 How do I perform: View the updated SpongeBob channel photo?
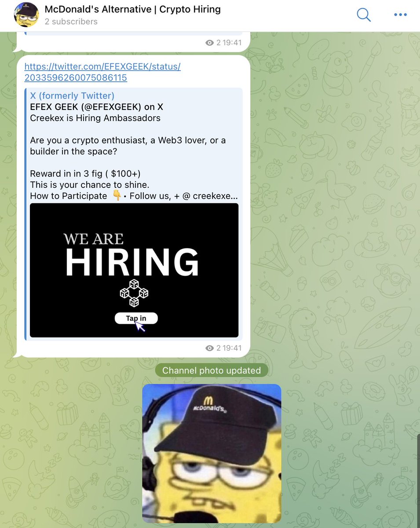pos(212,453)
